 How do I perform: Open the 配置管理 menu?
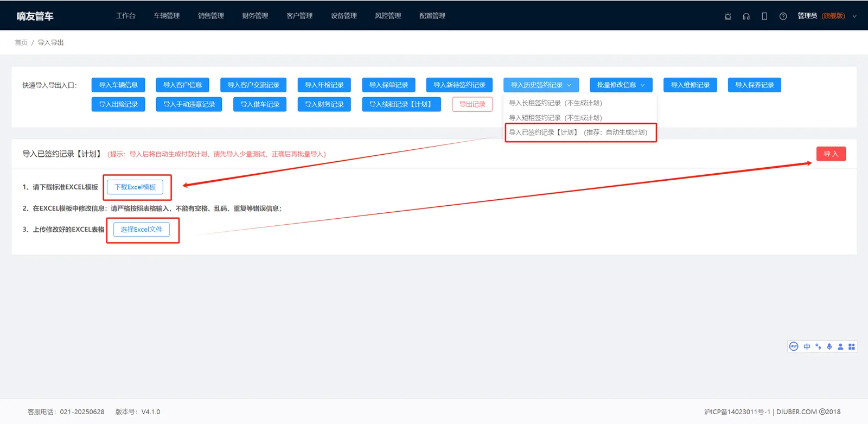tap(432, 16)
